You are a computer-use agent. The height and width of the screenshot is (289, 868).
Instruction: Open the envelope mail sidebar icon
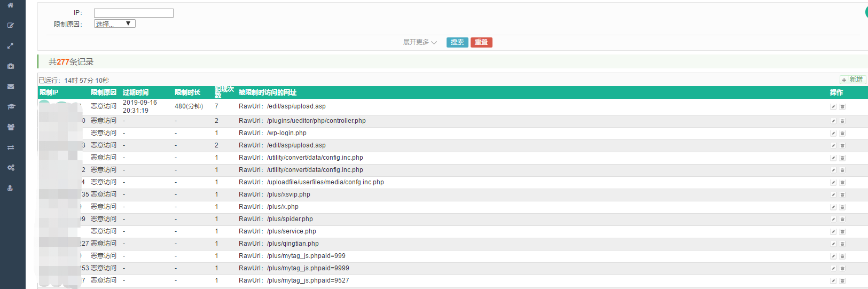point(10,87)
